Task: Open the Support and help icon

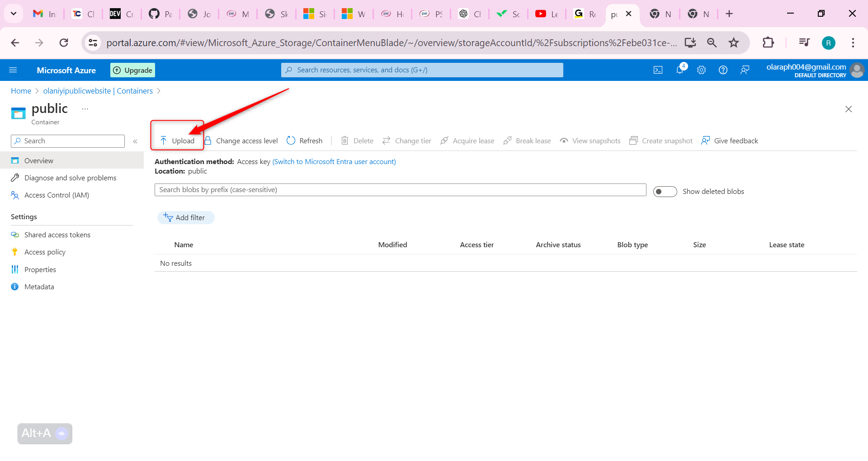Action: point(723,70)
